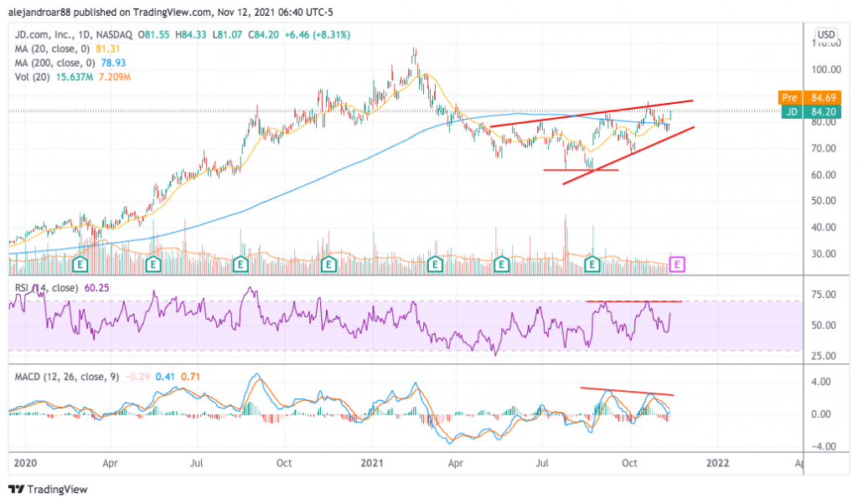
Task: Click the TradingView logo at bottom left
Action: 48,489
